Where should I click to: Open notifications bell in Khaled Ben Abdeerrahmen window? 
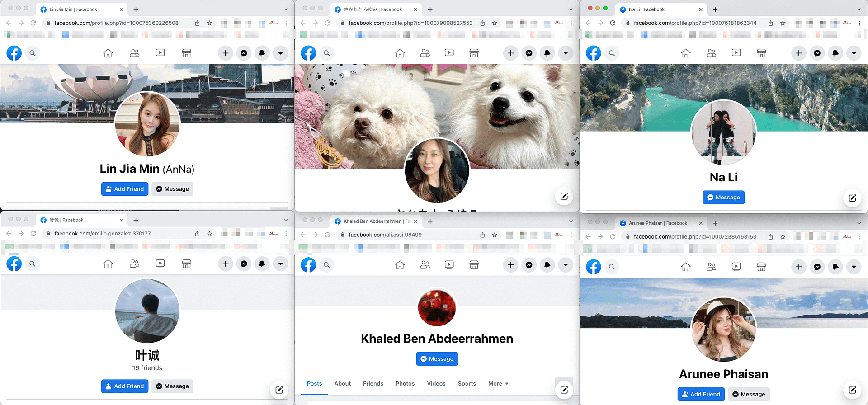coord(547,265)
